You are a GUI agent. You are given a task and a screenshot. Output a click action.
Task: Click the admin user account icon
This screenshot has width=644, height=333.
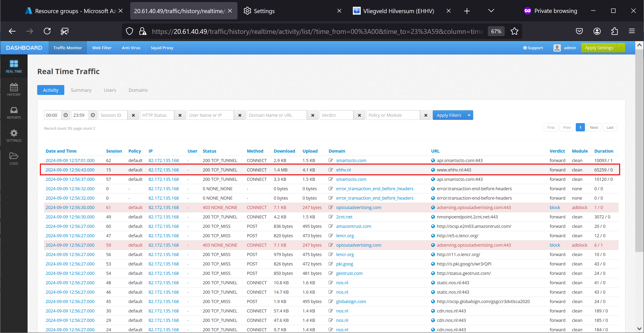point(557,47)
